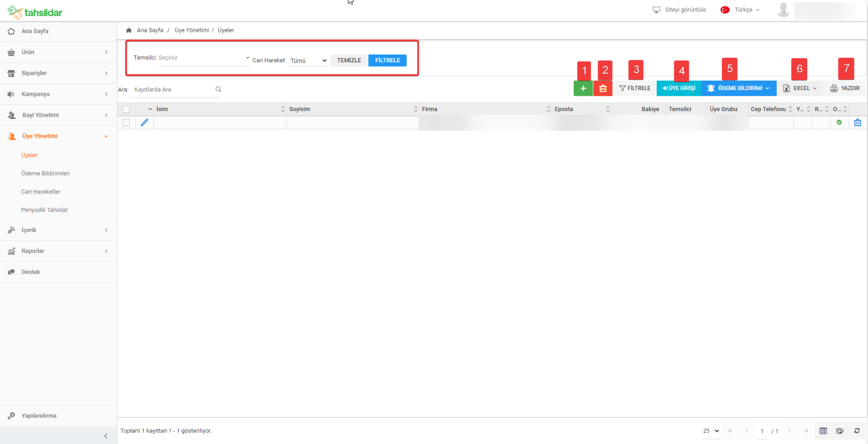Expand the İçerik sidebar menu
Image resolution: width=868 pixels, height=444 pixels.
point(58,230)
